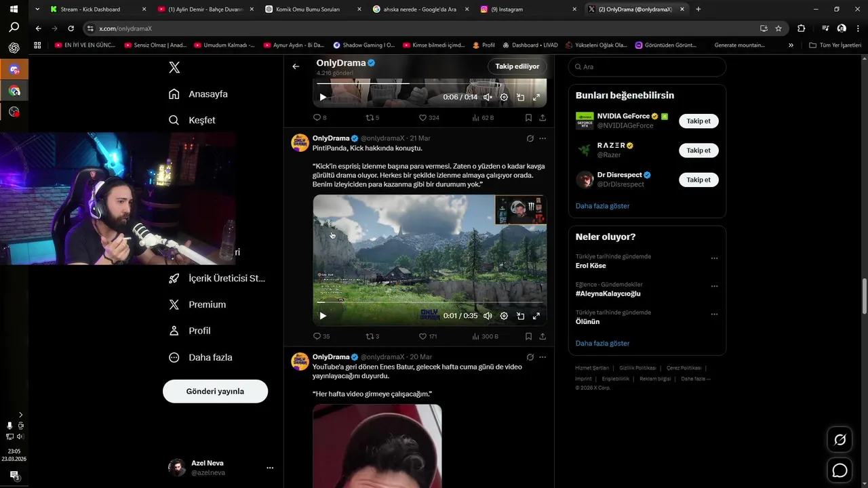Seek the PintiPanda video progress bar
Image resolution: width=868 pixels, height=488 pixels.
[x=429, y=302]
